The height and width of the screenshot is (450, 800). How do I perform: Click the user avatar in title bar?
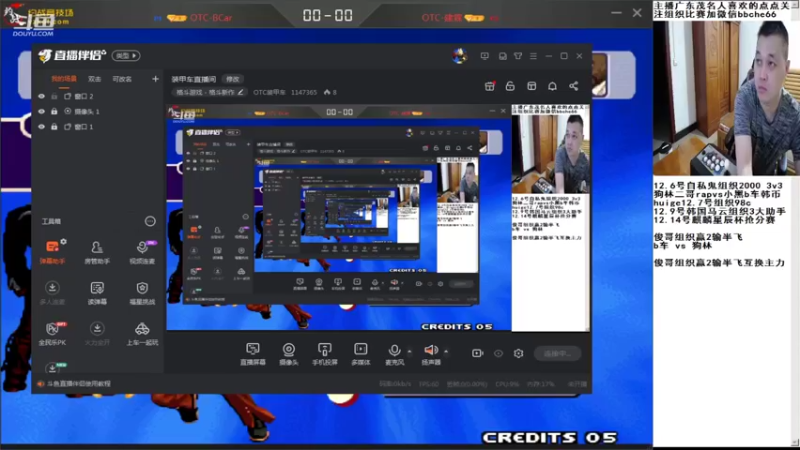[459, 56]
